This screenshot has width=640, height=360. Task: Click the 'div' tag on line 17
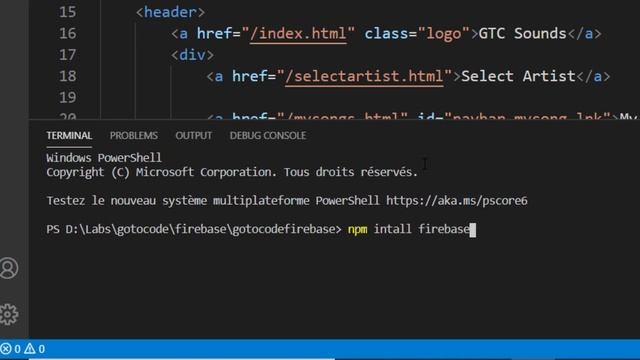(x=192, y=55)
